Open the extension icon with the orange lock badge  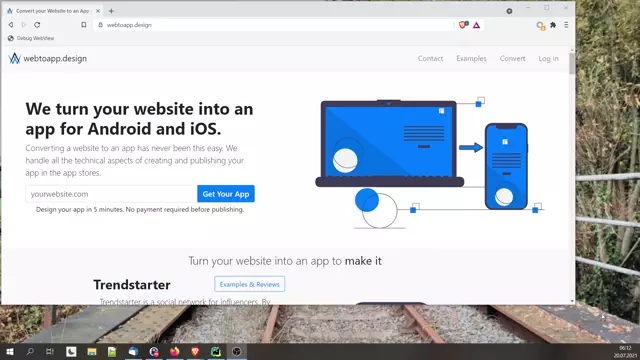pos(540,26)
